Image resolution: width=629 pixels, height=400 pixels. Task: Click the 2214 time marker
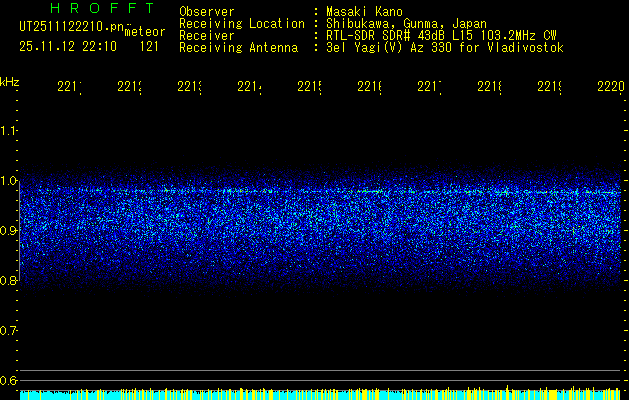(250, 87)
